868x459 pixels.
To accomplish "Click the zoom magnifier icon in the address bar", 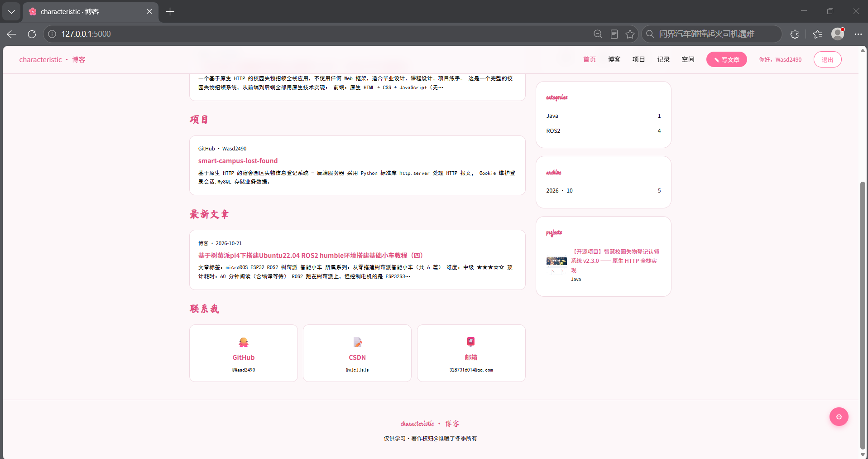I will [598, 34].
